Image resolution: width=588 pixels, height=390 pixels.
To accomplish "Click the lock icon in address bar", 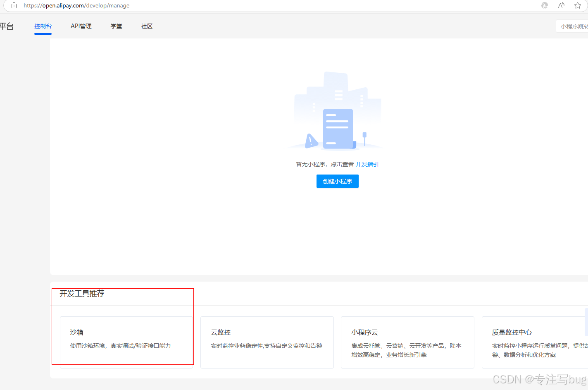I will point(14,5).
